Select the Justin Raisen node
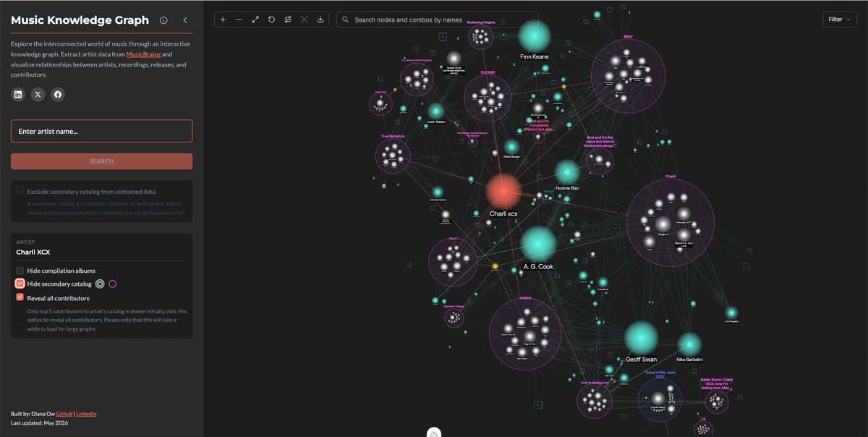The width and height of the screenshot is (868, 437). pyautogui.click(x=435, y=111)
